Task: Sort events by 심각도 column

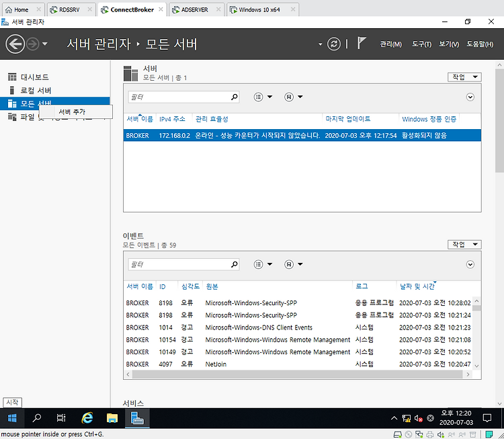Action: 190,286
